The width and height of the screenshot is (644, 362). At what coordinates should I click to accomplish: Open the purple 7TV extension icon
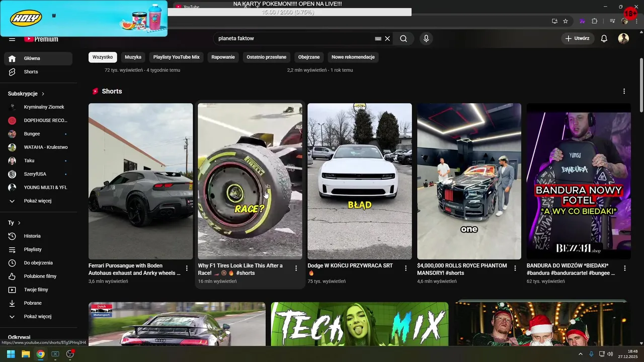pyautogui.click(x=582, y=21)
